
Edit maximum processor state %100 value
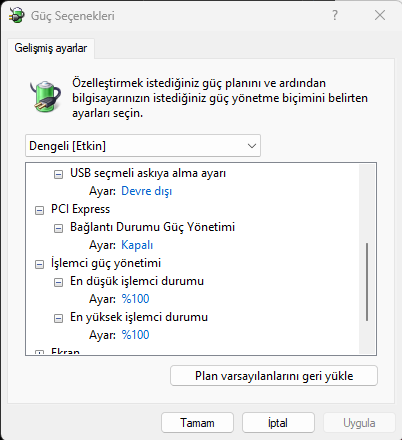tap(135, 335)
